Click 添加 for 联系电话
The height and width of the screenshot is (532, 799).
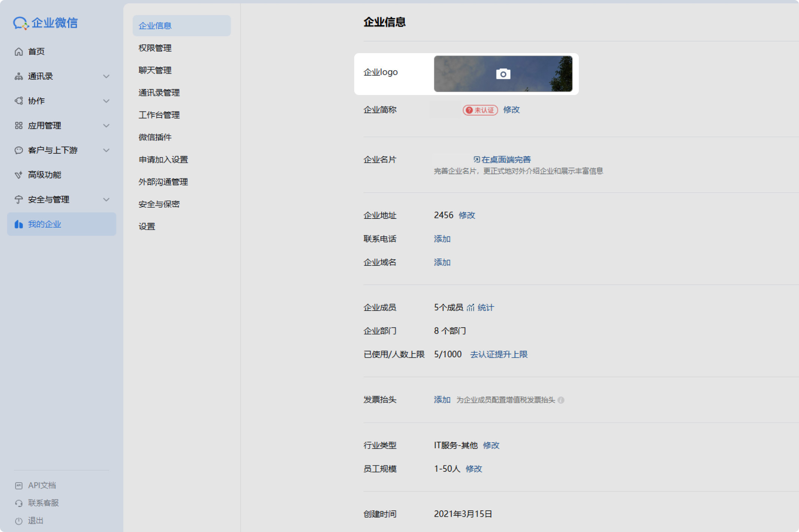[442, 239]
